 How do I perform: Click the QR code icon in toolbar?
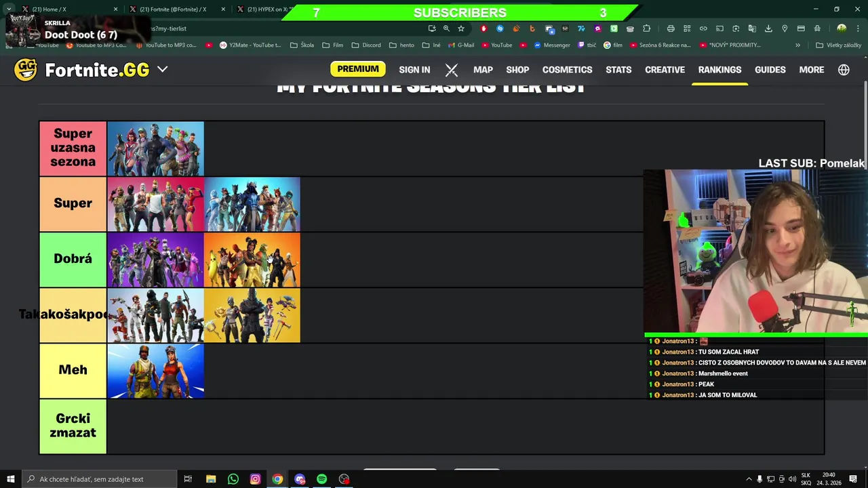pos(687,28)
